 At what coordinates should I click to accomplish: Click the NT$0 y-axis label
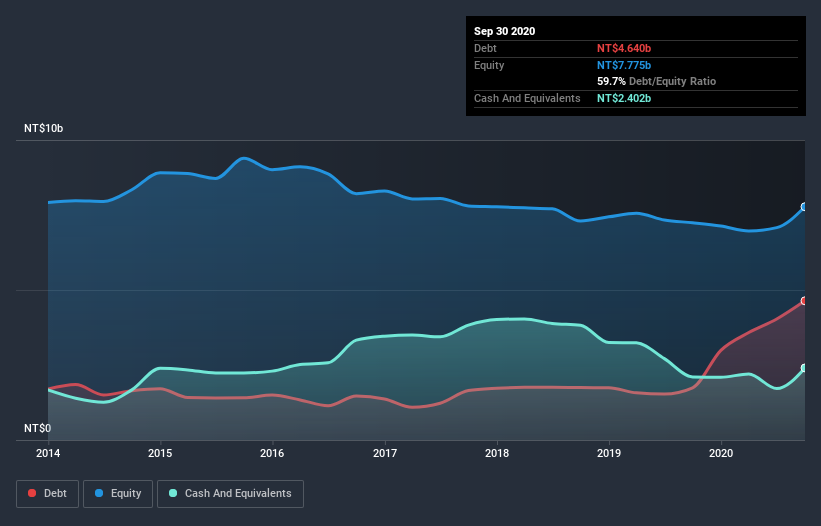click(x=38, y=428)
